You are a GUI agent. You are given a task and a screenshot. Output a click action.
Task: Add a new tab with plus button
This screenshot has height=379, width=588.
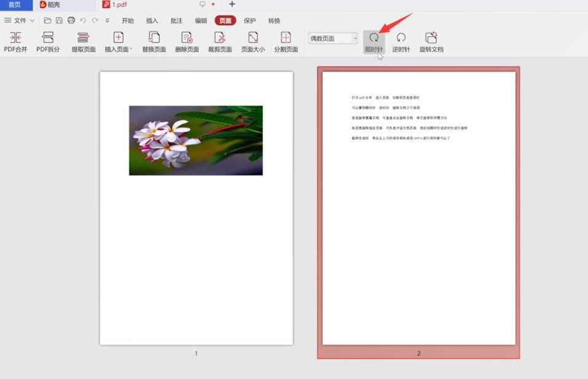click(x=232, y=4)
